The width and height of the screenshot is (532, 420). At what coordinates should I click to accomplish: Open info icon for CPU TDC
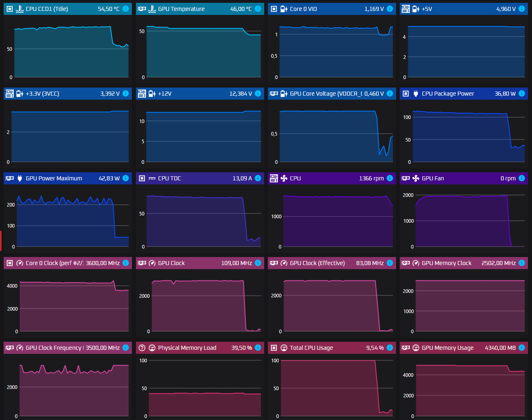[258, 178]
